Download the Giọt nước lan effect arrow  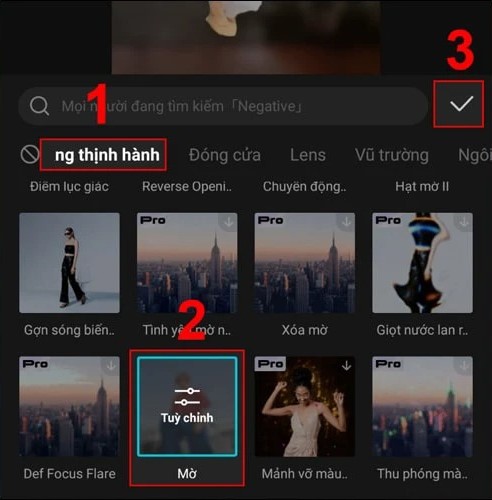click(x=464, y=222)
